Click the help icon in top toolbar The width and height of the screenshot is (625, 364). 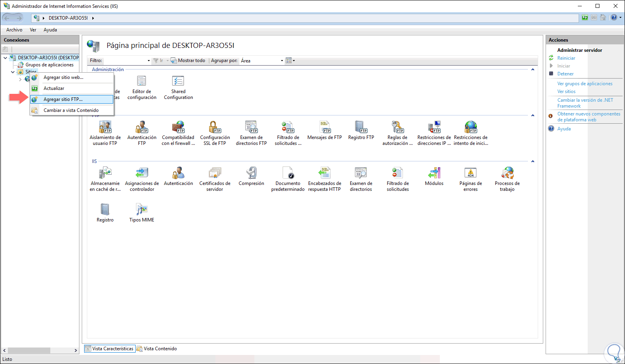(x=614, y=18)
